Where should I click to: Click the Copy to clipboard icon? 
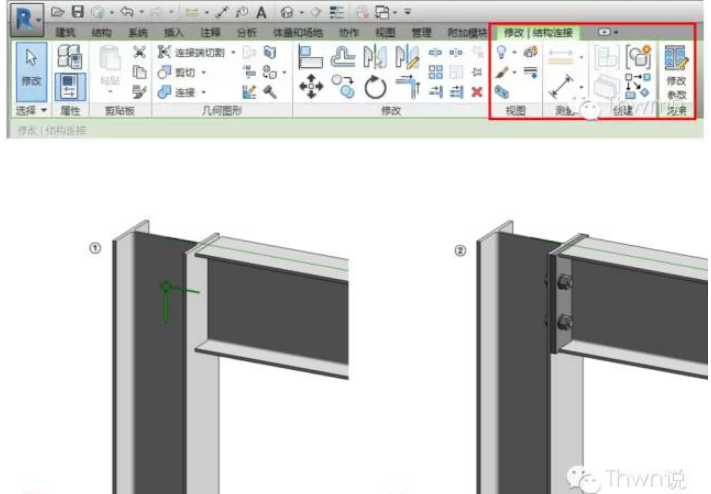point(140,72)
